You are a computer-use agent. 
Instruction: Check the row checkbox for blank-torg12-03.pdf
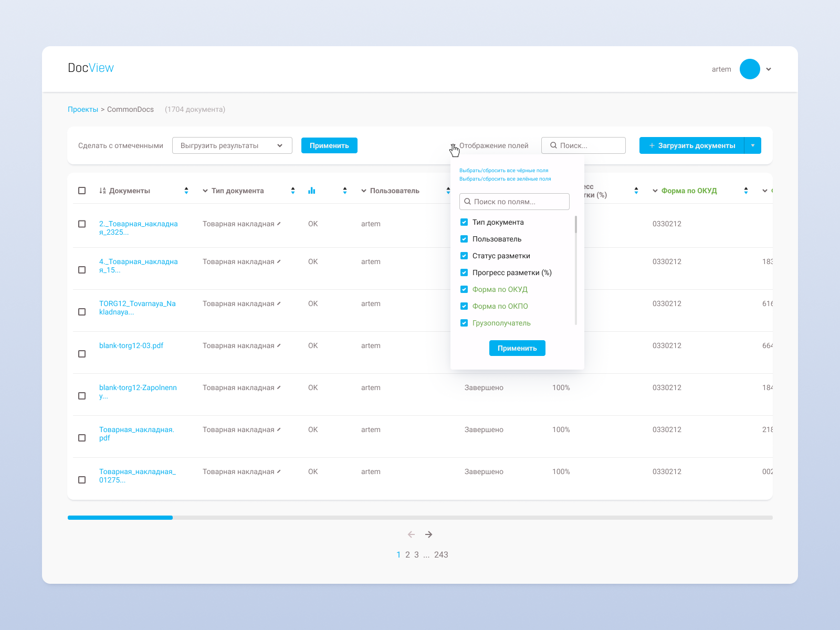(82, 354)
